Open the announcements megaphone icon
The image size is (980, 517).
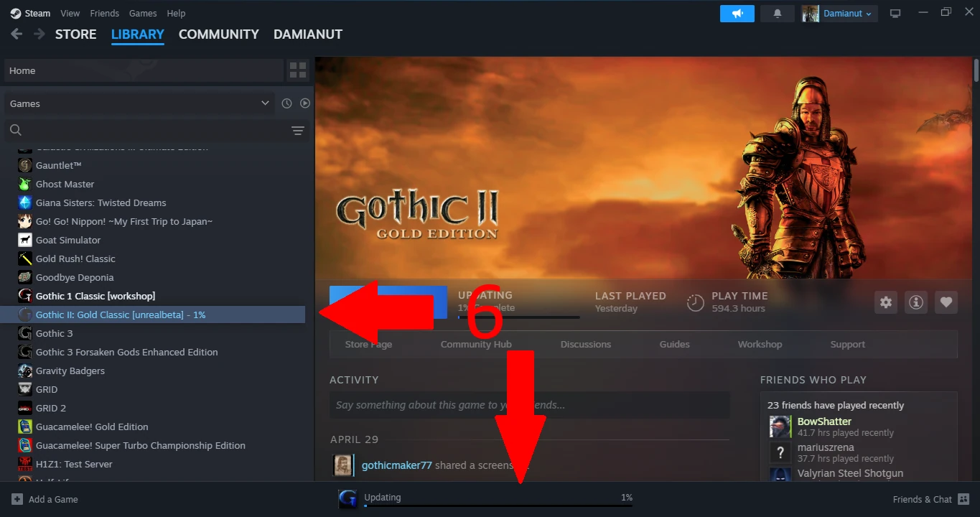pyautogui.click(x=737, y=14)
